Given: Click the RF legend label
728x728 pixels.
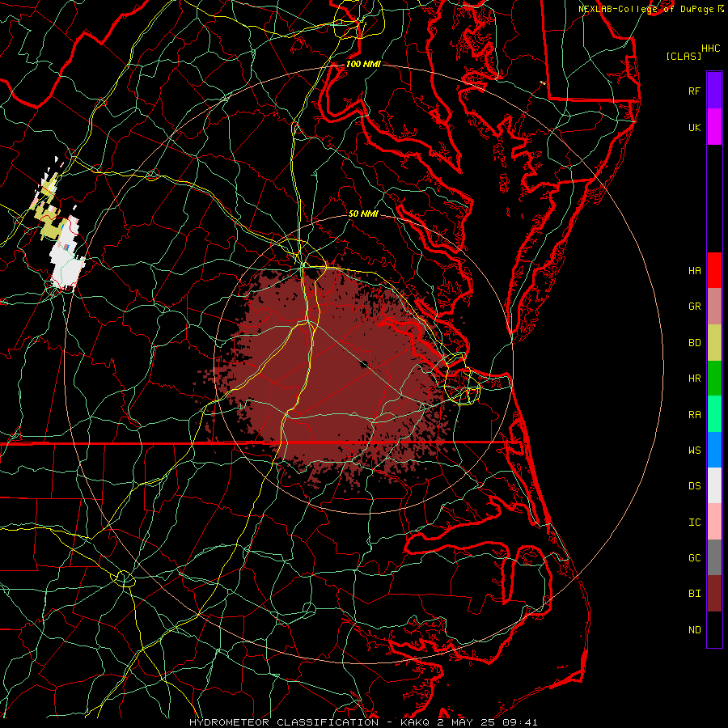Looking at the screenshot, I should point(694,91).
